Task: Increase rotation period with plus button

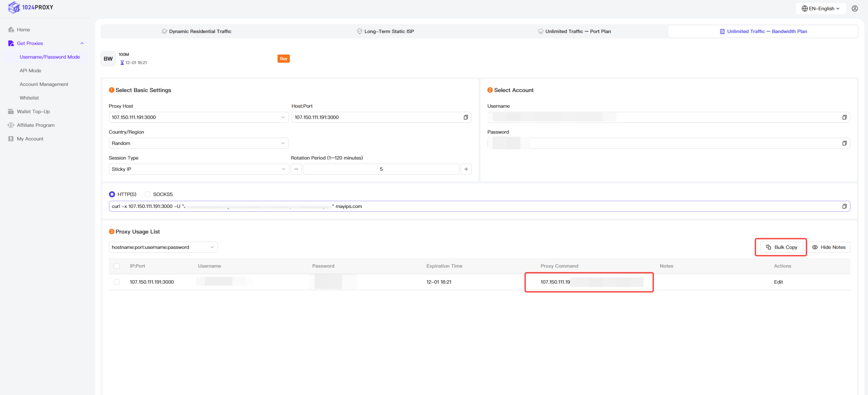Action: [466, 169]
